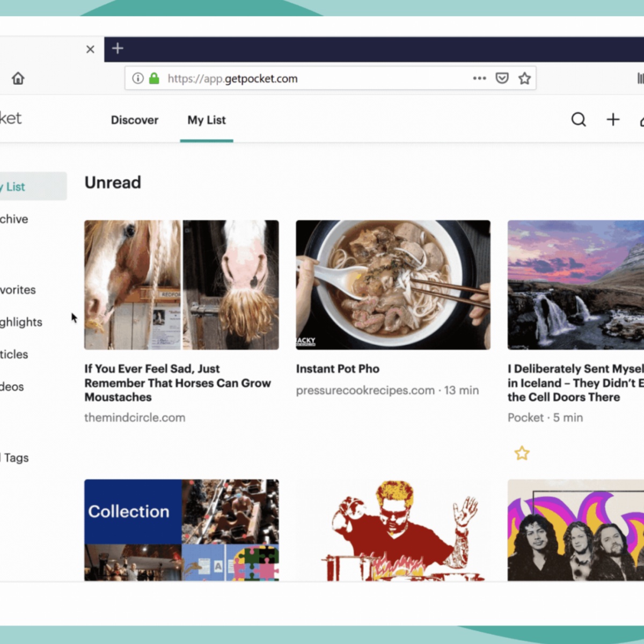Select the My List top tab

click(207, 120)
